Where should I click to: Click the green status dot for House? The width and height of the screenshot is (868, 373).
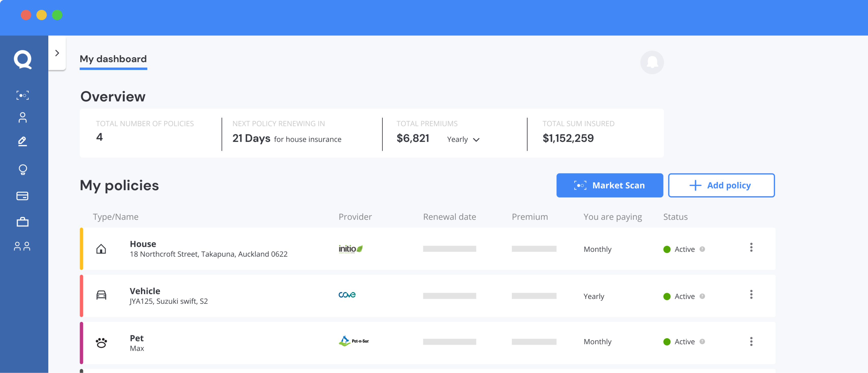tap(667, 249)
